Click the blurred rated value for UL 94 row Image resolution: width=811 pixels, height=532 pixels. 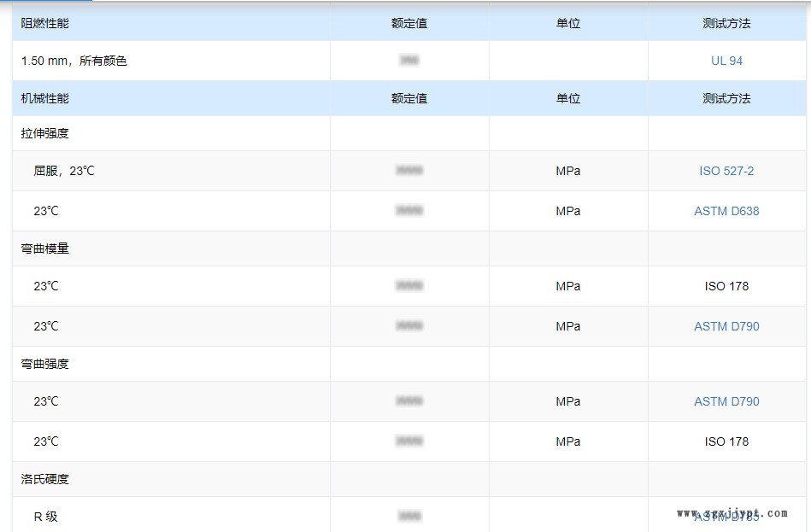409,61
